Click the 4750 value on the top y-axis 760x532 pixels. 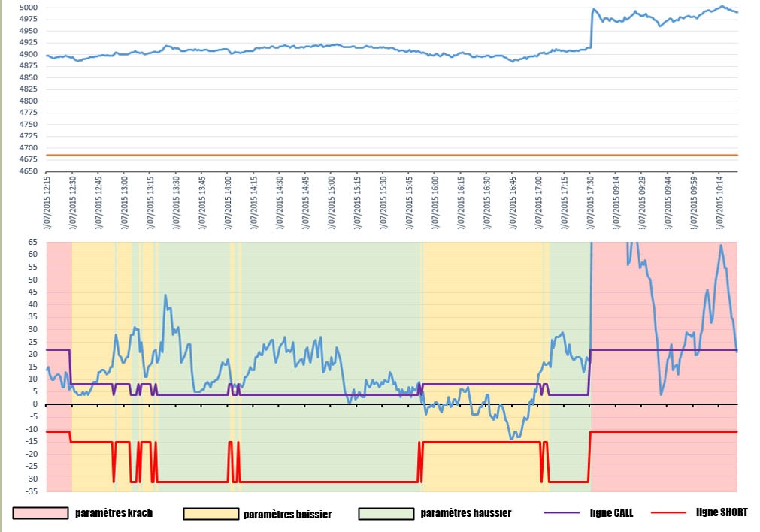tap(28, 124)
